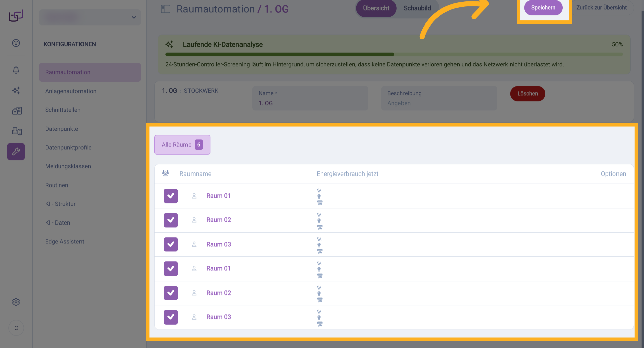Click the wrench configuration icon

coord(16,152)
